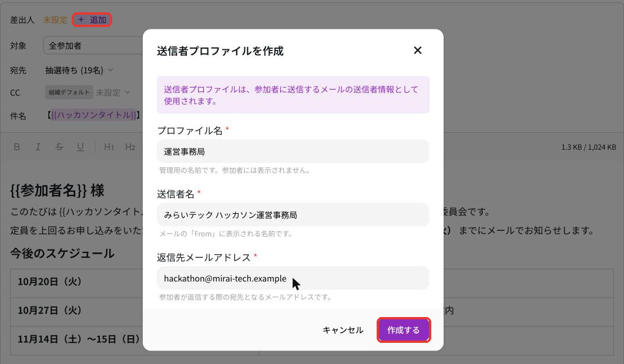624x364 pixels.
Task: Cancel with the キャンセル button
Action: click(x=343, y=330)
